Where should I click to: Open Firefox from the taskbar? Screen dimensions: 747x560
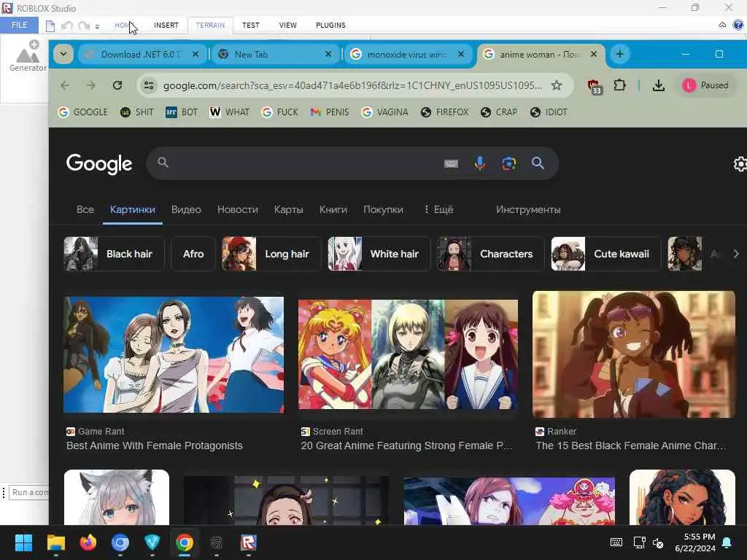tap(88, 542)
